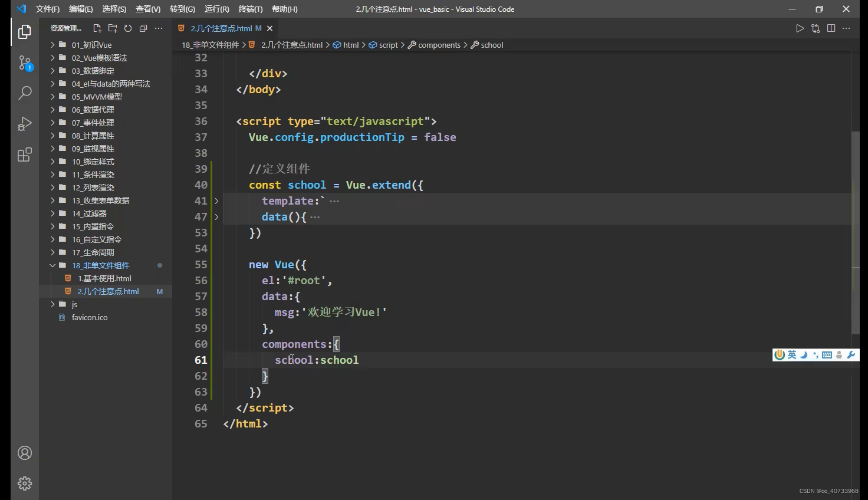This screenshot has height=500, width=868.
Task: Select the 14_过滤器 folder
Action: [x=106, y=213]
